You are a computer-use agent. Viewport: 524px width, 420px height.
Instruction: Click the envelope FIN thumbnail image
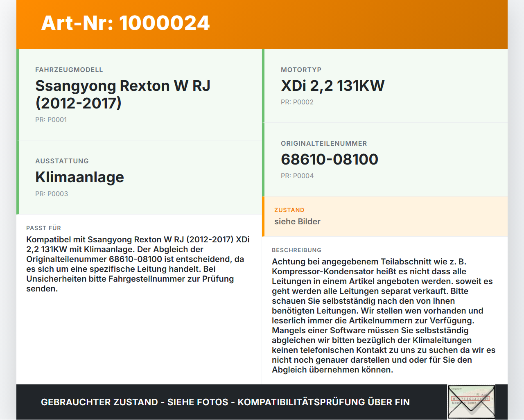[471, 402]
